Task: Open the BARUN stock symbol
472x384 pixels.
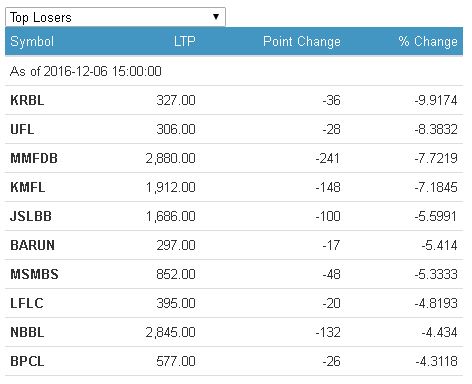Action: click(x=32, y=245)
